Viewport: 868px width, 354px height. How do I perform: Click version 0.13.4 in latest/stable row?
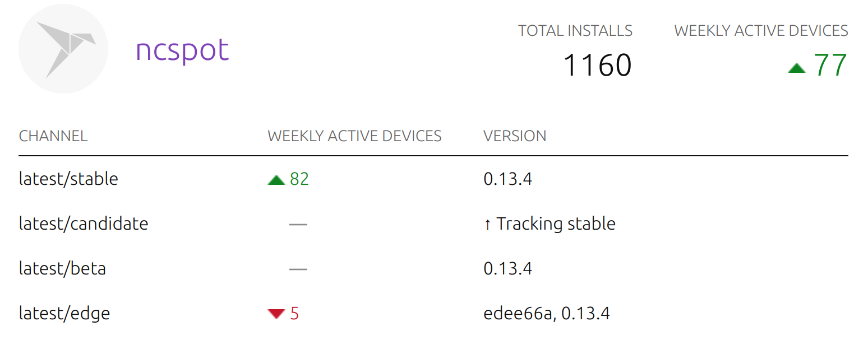click(507, 179)
